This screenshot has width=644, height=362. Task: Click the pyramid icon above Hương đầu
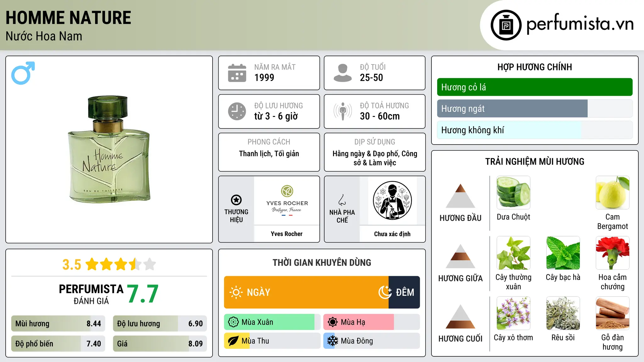click(x=460, y=196)
